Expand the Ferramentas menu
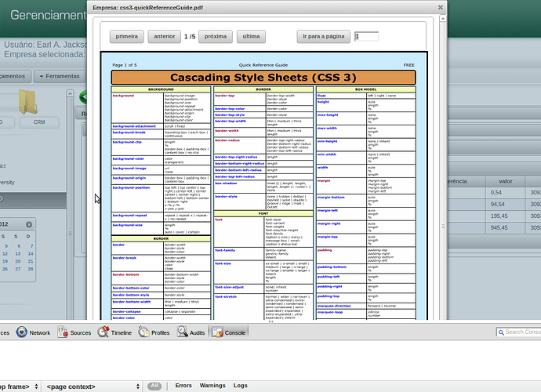 pyautogui.click(x=62, y=76)
